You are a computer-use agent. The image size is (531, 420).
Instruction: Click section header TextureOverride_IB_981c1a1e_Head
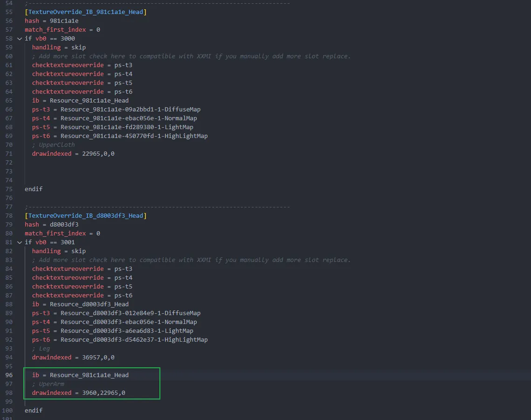pyautogui.click(x=86, y=12)
